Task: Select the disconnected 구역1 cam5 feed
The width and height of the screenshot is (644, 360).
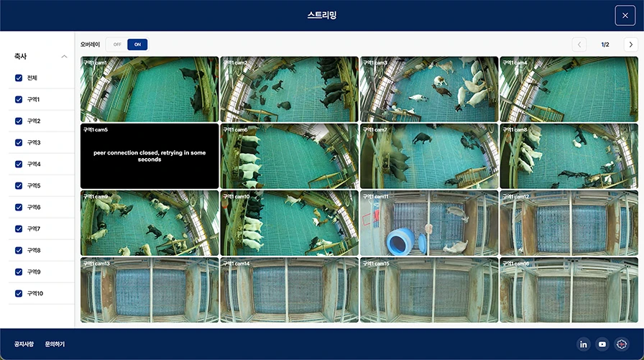Action: click(149, 156)
